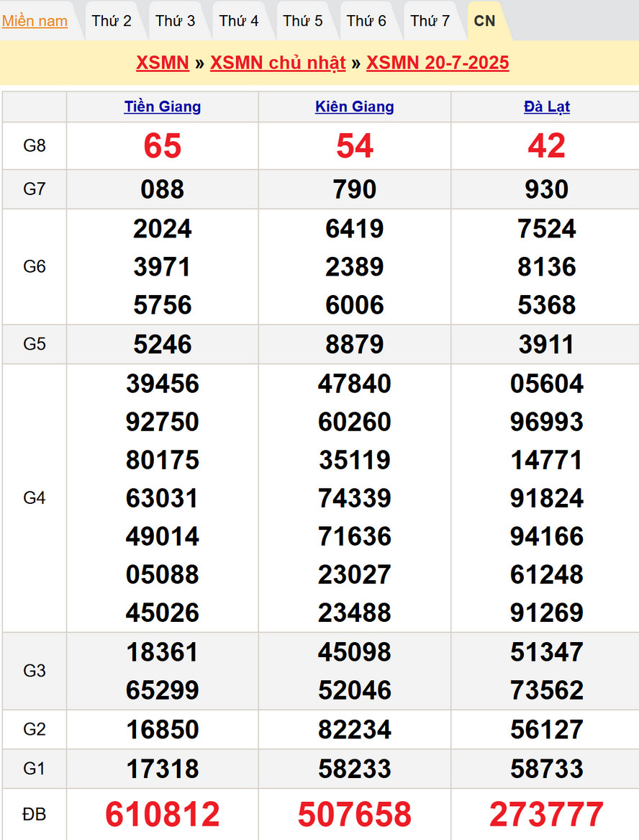Open the Thứ 5 results tab
Image resolution: width=639 pixels, height=840 pixels.
tap(303, 21)
